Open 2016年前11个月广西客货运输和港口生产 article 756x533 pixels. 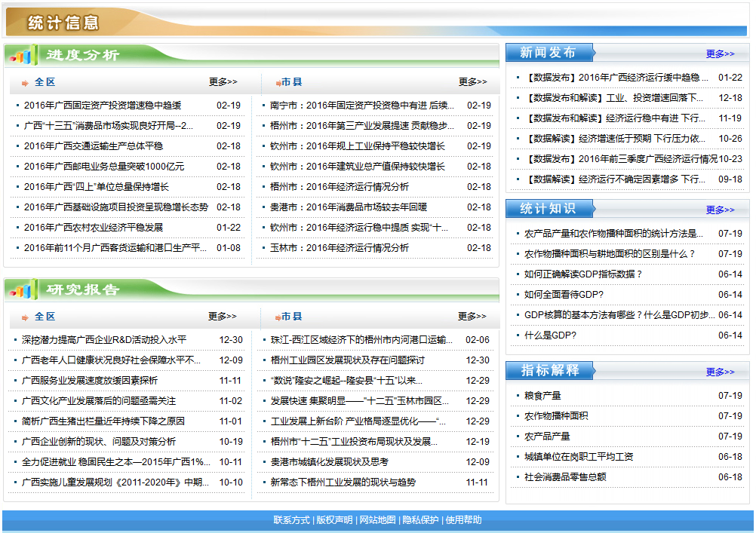tap(115, 247)
